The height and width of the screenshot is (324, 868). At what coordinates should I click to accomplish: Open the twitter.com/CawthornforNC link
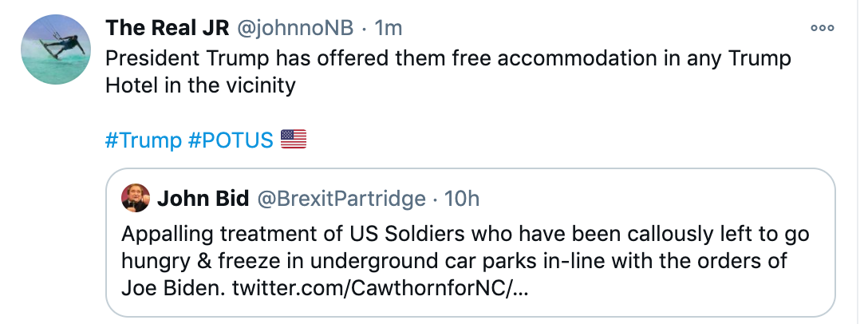[381, 287]
